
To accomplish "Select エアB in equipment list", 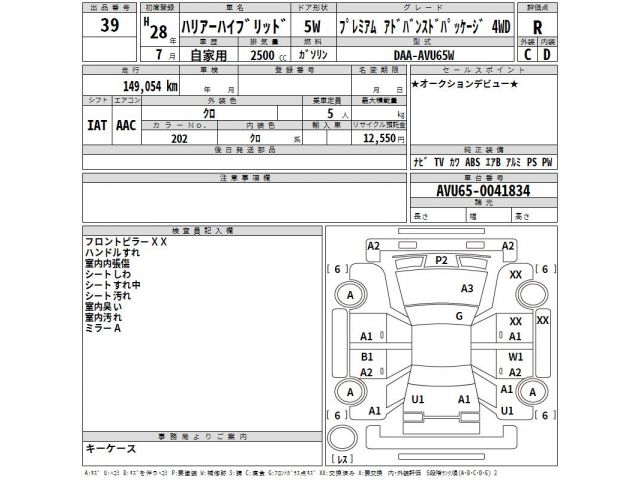I will pos(493,162).
